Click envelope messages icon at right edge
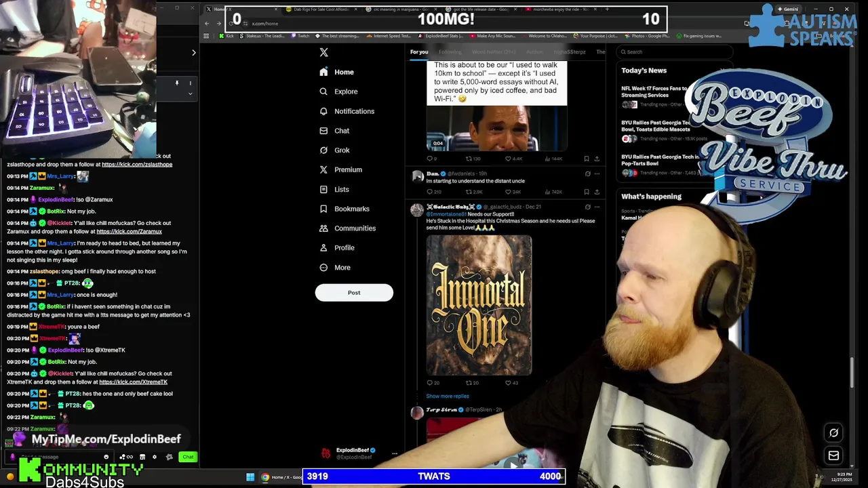 tap(834, 455)
